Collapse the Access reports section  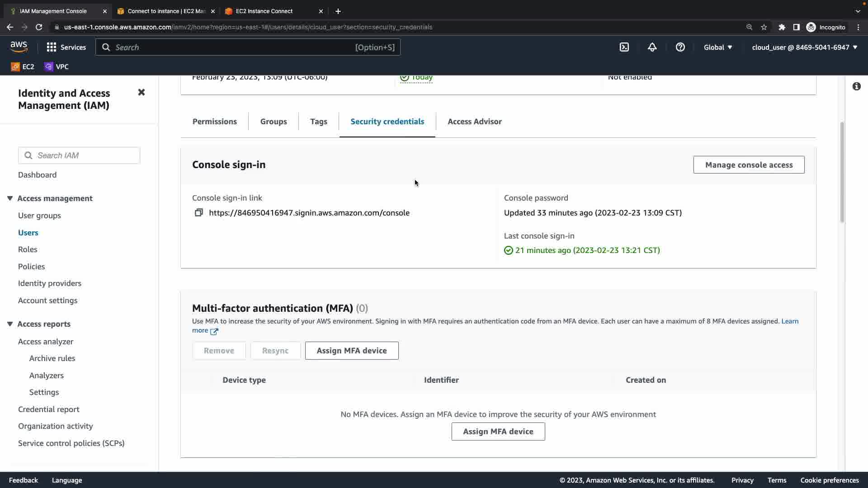(x=10, y=324)
